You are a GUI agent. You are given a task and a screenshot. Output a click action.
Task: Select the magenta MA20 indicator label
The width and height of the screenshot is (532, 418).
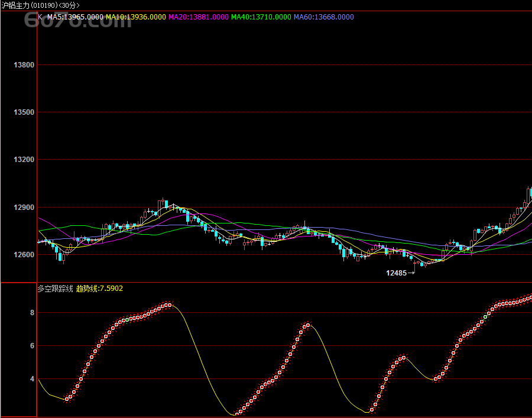(x=198, y=17)
